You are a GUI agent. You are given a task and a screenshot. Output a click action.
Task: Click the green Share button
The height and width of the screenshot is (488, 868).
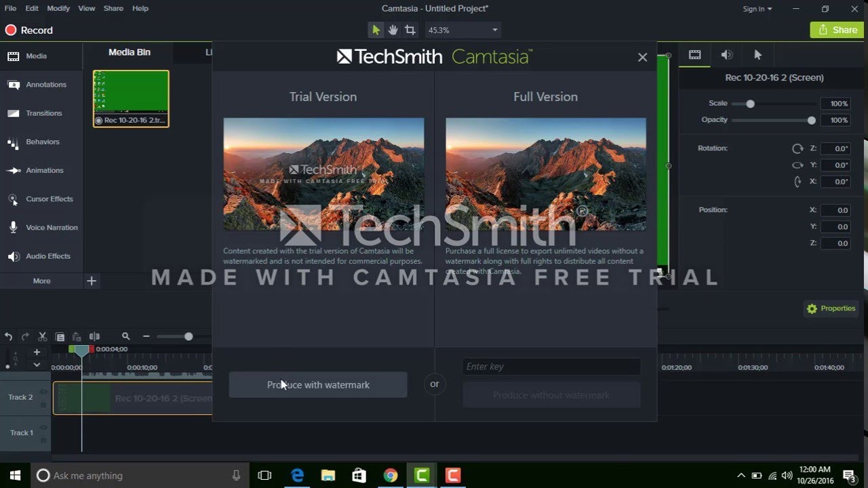click(x=837, y=30)
